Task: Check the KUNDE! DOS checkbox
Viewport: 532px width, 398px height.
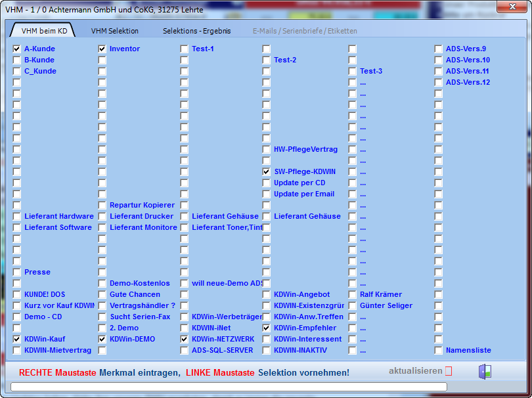Action: click(x=16, y=294)
